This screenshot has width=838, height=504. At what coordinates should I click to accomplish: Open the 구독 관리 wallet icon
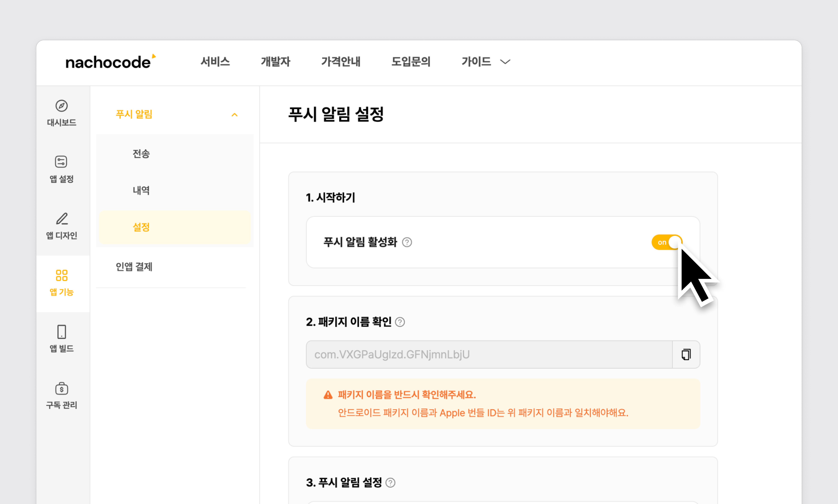point(61,388)
